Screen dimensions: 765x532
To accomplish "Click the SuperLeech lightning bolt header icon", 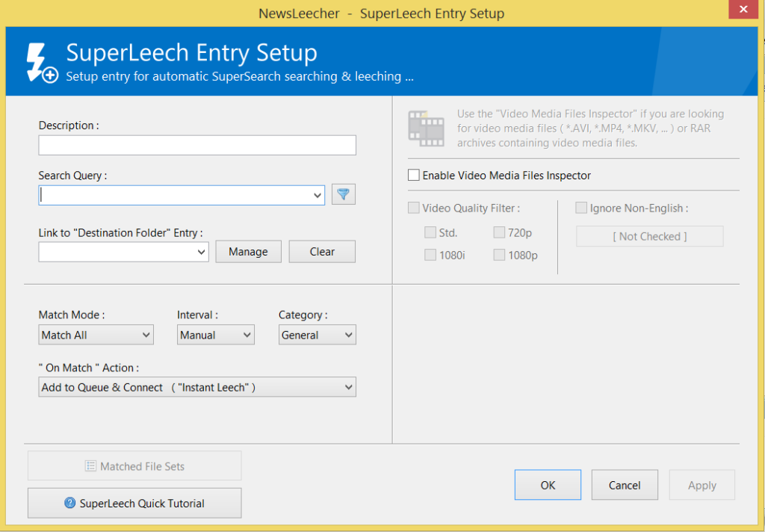I will [x=42, y=63].
